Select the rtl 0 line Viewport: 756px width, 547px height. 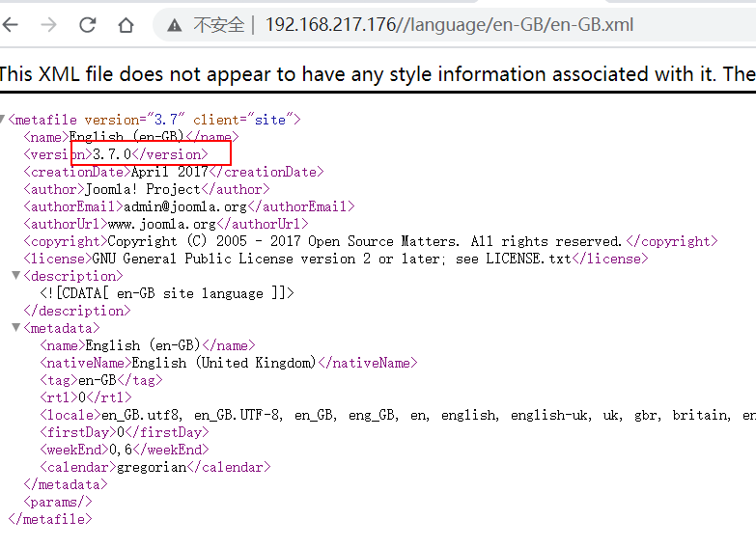(x=86, y=397)
